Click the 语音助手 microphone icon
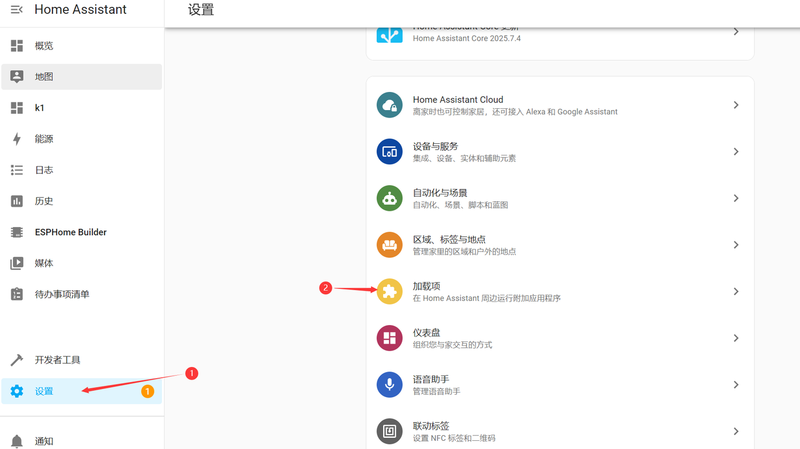 [x=389, y=384]
